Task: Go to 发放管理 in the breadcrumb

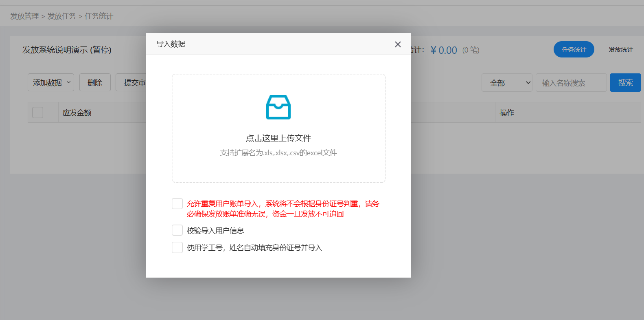Action: 24,16
